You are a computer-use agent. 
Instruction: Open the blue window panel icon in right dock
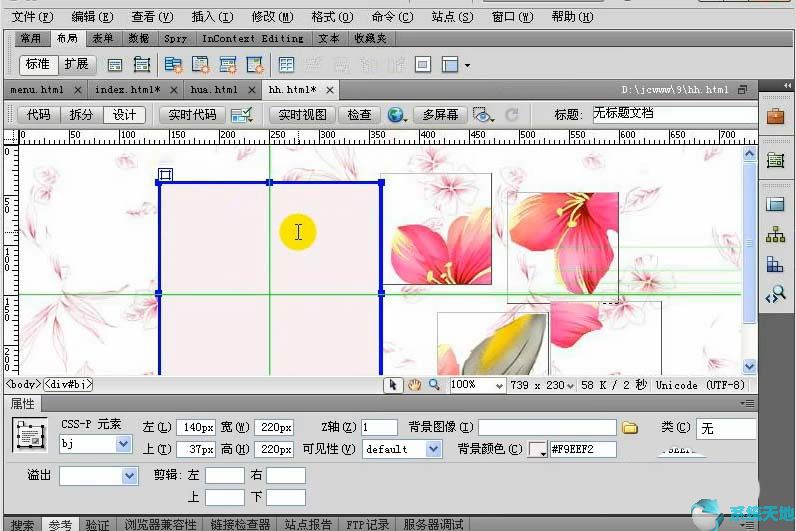(x=775, y=204)
